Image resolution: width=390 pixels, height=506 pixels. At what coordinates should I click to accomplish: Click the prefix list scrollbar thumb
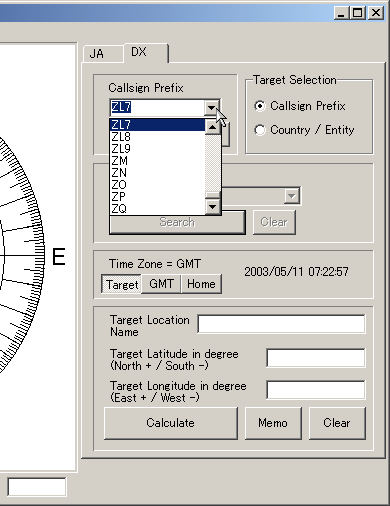click(x=212, y=195)
